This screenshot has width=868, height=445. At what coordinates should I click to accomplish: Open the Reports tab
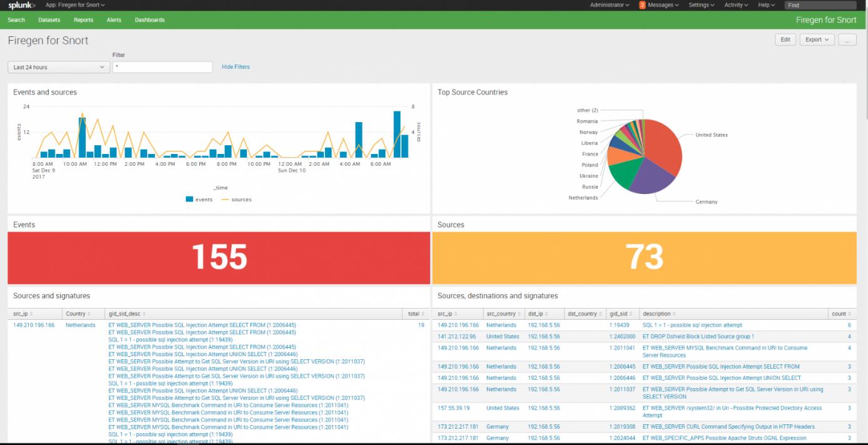83,20
